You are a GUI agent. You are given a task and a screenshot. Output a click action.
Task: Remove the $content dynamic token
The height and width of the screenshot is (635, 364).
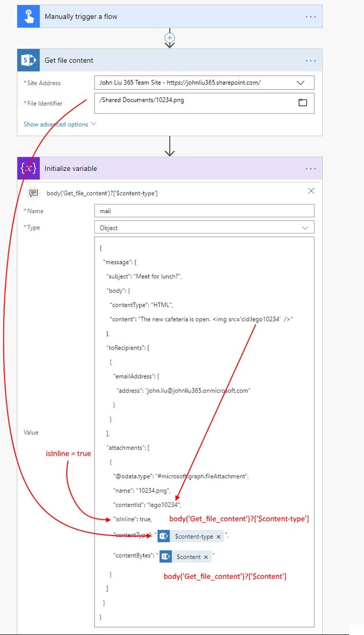click(206, 557)
